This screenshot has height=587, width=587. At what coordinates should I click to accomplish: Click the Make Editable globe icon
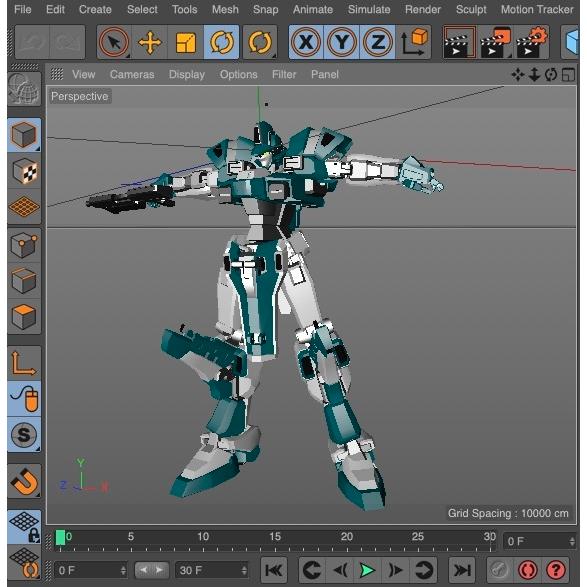pos(24,89)
